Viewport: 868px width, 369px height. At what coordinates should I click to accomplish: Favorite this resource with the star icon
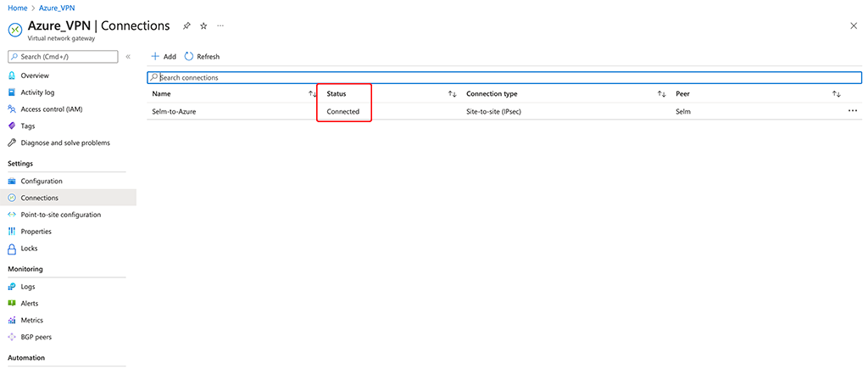coord(203,26)
